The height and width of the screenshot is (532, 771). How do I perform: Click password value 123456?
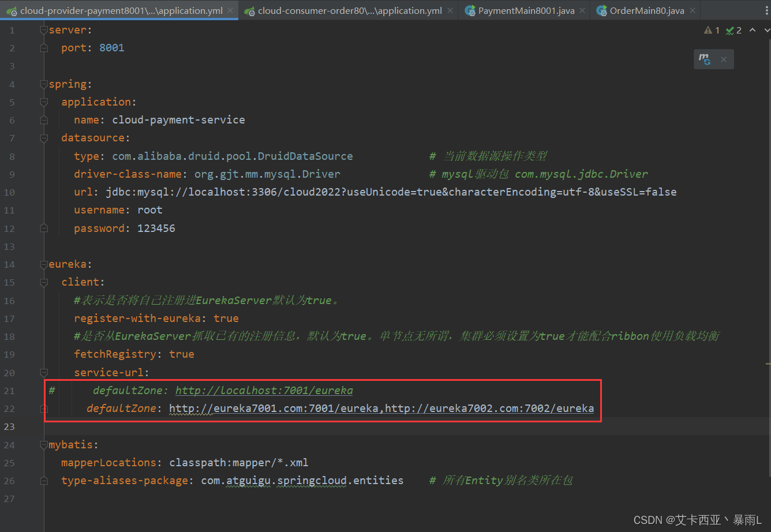point(156,228)
